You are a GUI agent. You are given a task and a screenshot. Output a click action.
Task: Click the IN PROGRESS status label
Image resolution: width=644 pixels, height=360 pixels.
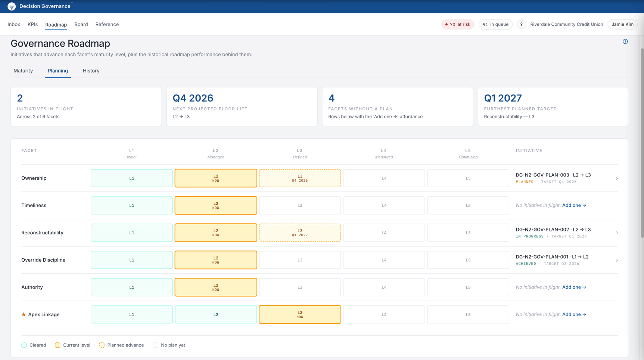[529, 236]
